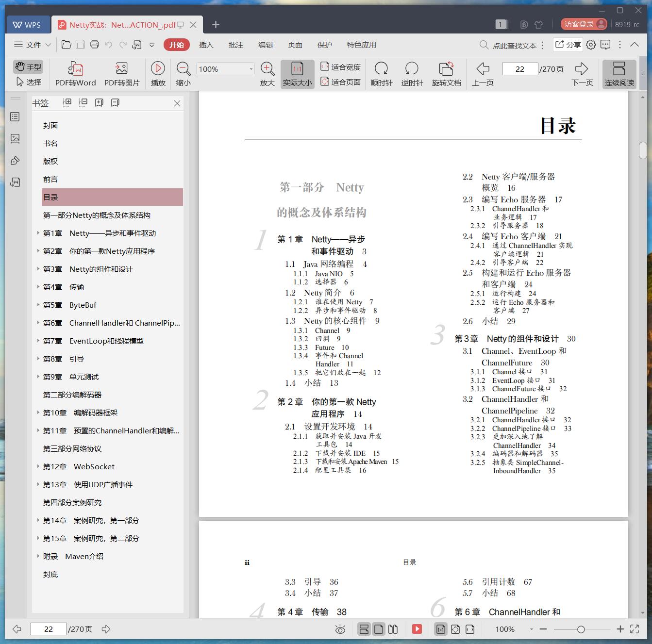Jump to 封面 bookmark
This screenshot has height=644, width=652.
pyautogui.click(x=50, y=125)
